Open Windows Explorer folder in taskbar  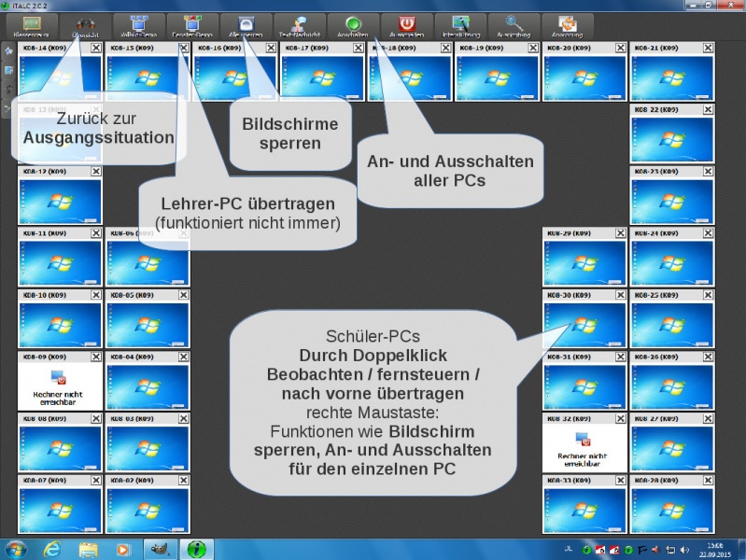tap(88, 550)
